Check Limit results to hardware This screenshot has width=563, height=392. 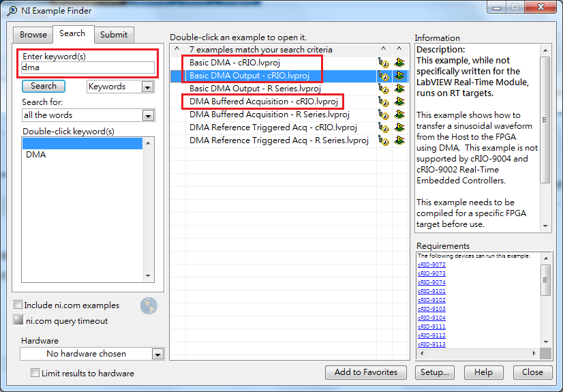coord(35,373)
